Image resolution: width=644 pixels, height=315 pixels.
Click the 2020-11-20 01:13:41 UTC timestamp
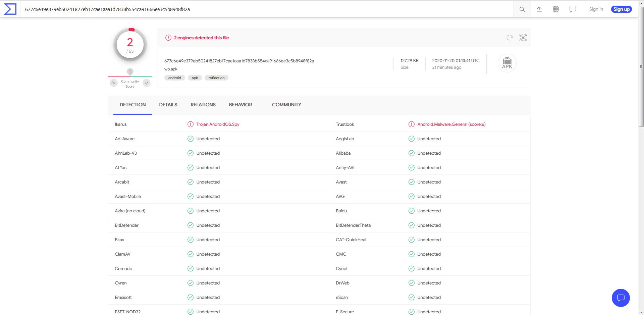coord(456,61)
